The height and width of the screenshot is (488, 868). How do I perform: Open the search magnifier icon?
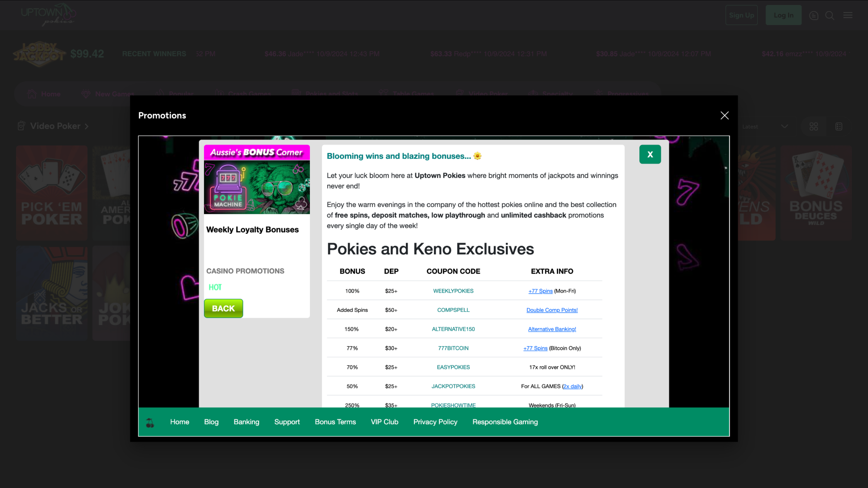pos(830,16)
